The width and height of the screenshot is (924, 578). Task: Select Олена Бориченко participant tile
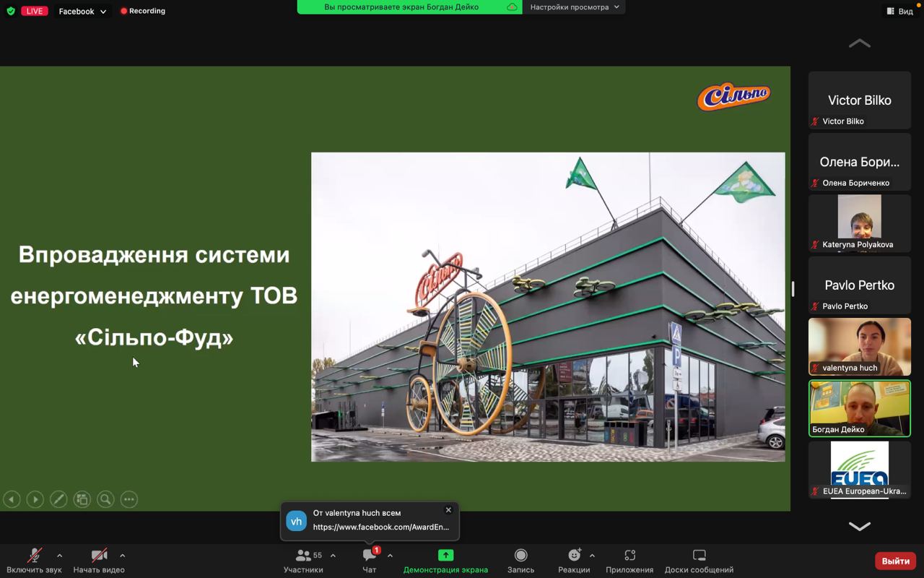tap(859, 162)
